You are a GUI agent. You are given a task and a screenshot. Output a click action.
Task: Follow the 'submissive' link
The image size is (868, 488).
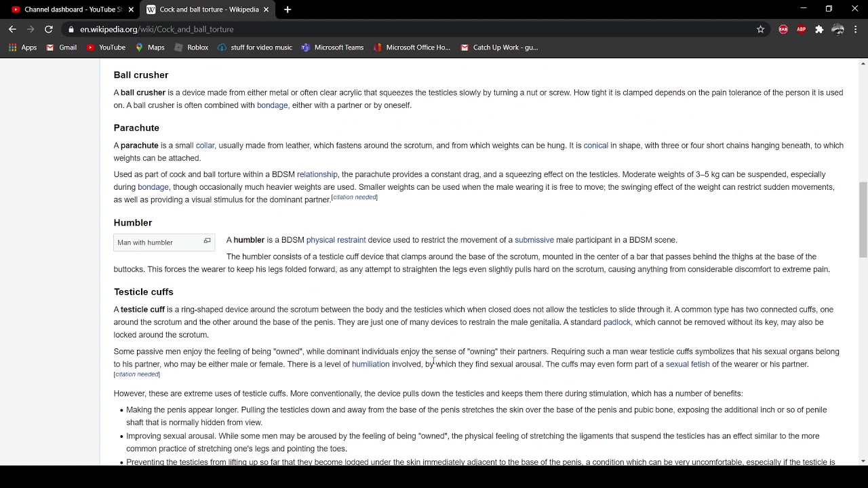[534, 239]
